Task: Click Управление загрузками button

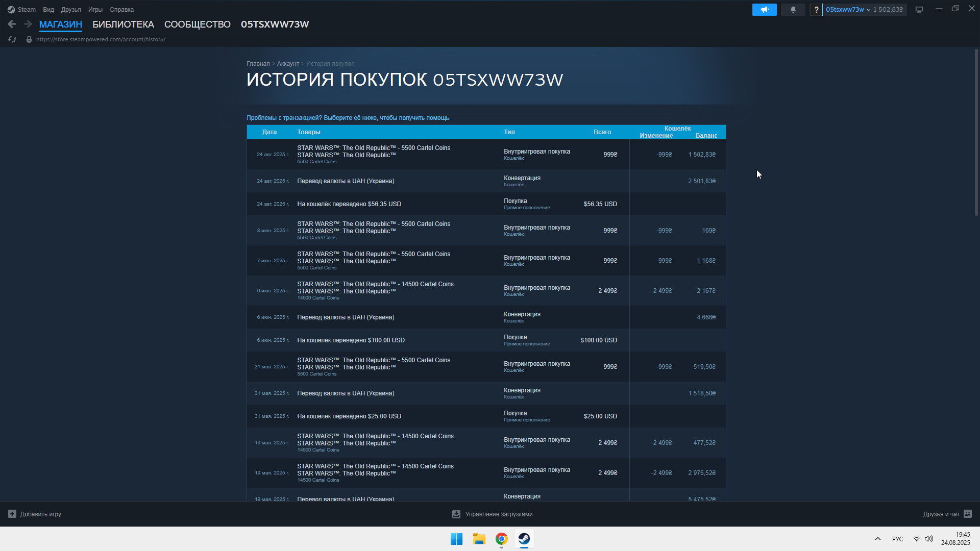Action: tap(493, 514)
